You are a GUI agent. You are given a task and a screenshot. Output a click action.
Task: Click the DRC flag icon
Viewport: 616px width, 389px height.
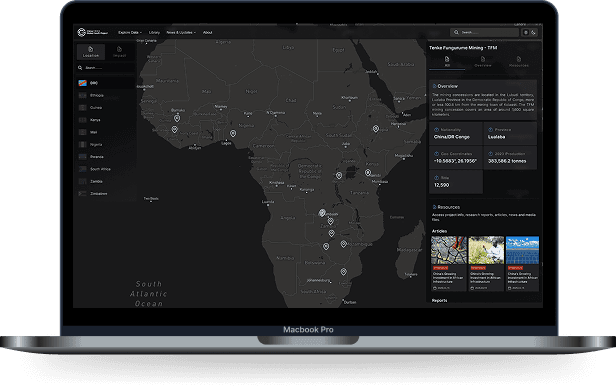[x=82, y=83]
